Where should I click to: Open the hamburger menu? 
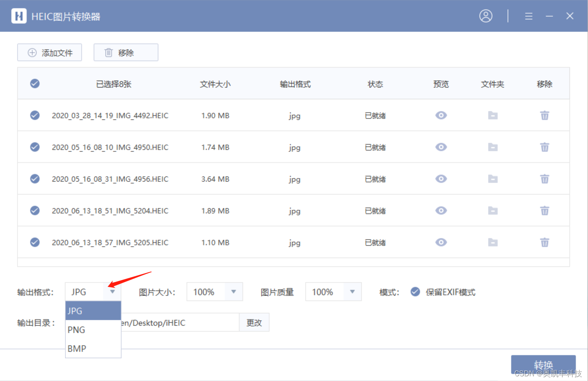(528, 16)
